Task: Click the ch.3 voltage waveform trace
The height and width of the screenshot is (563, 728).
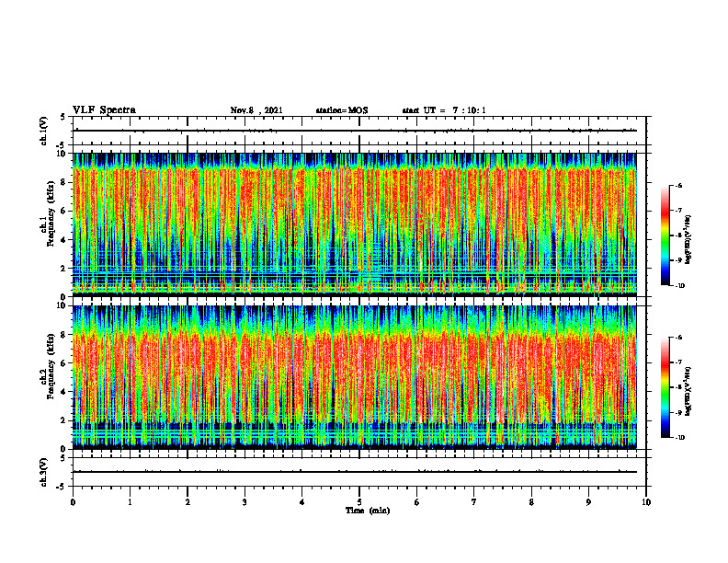Action: (x=355, y=472)
